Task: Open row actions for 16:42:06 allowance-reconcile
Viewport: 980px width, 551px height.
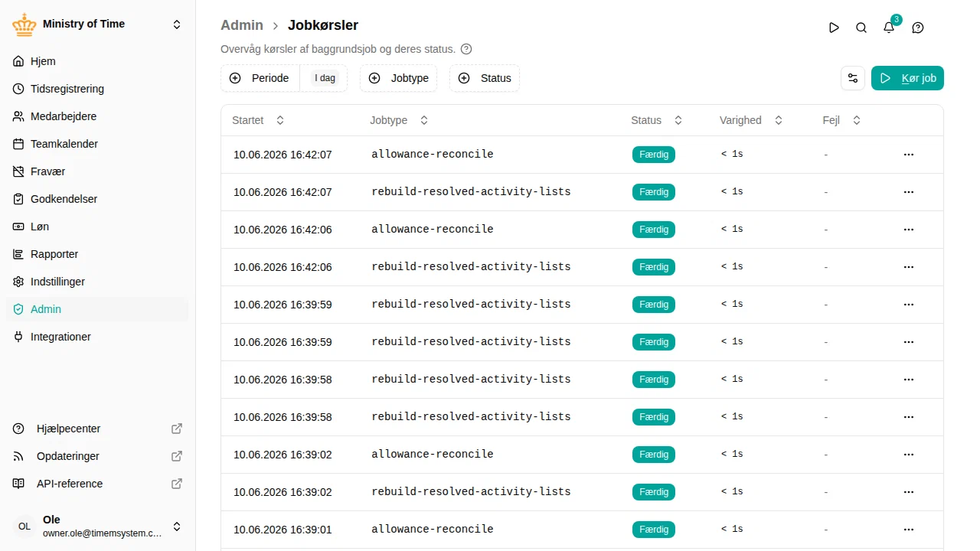Action: tap(909, 230)
